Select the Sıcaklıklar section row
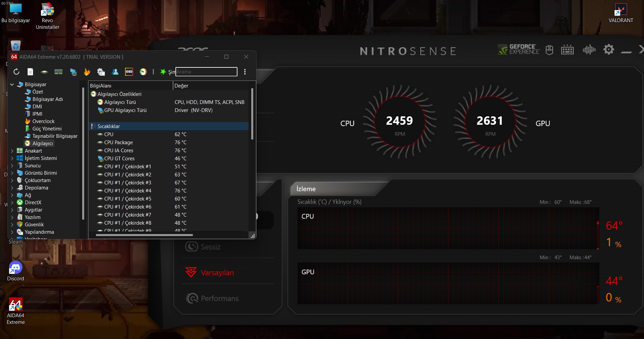This screenshot has width=644, height=339. pyautogui.click(x=169, y=126)
